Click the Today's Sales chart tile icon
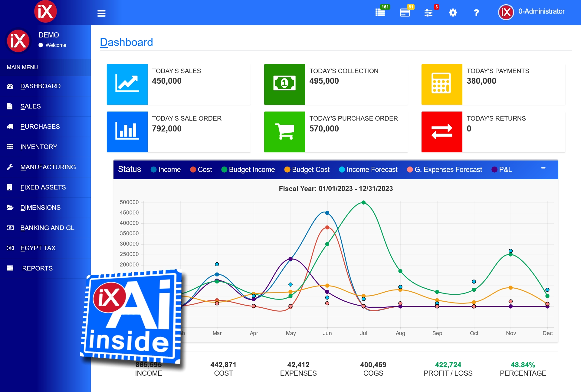The height and width of the screenshot is (392, 581). pos(127,84)
